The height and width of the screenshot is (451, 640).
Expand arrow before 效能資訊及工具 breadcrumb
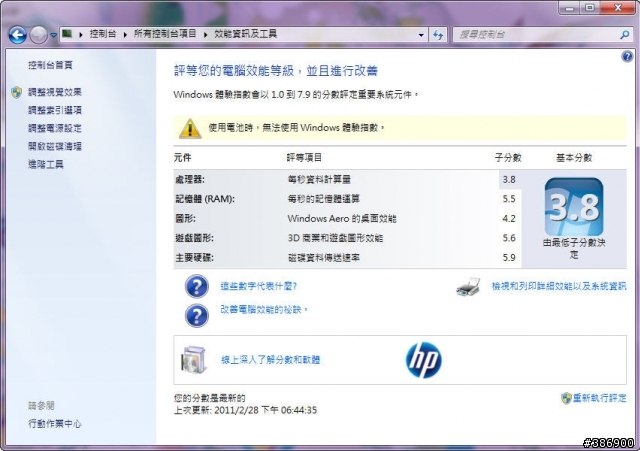(205, 34)
